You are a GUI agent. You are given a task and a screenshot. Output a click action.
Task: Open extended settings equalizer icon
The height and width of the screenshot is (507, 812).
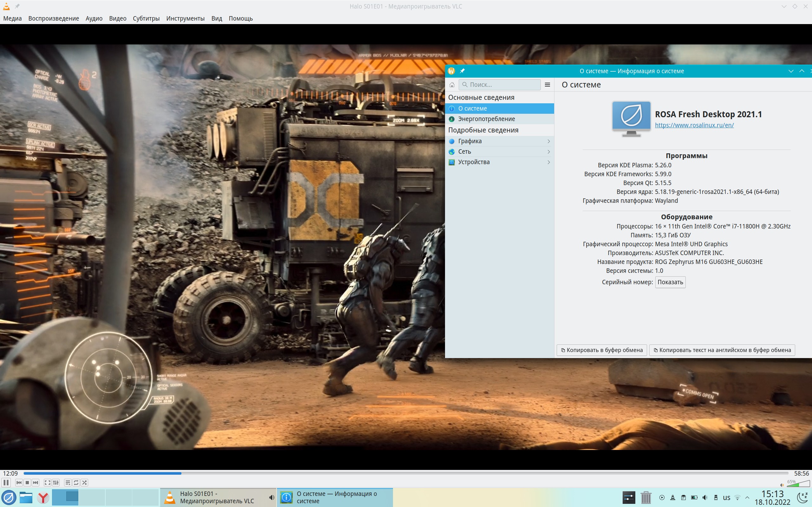coord(56,483)
